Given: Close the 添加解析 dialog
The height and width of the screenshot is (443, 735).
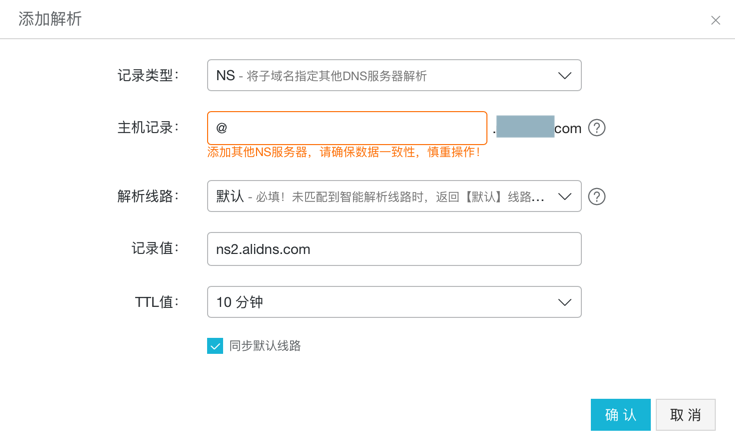Looking at the screenshot, I should click(x=715, y=20).
